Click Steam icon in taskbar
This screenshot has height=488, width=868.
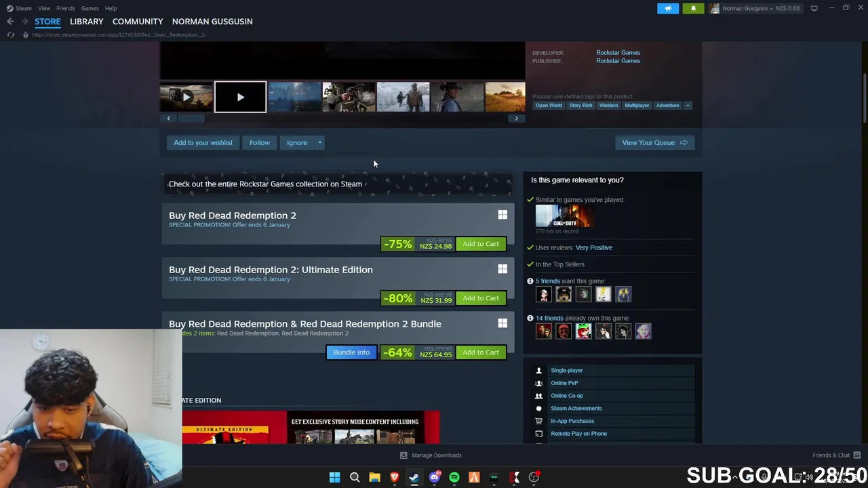coord(414,477)
